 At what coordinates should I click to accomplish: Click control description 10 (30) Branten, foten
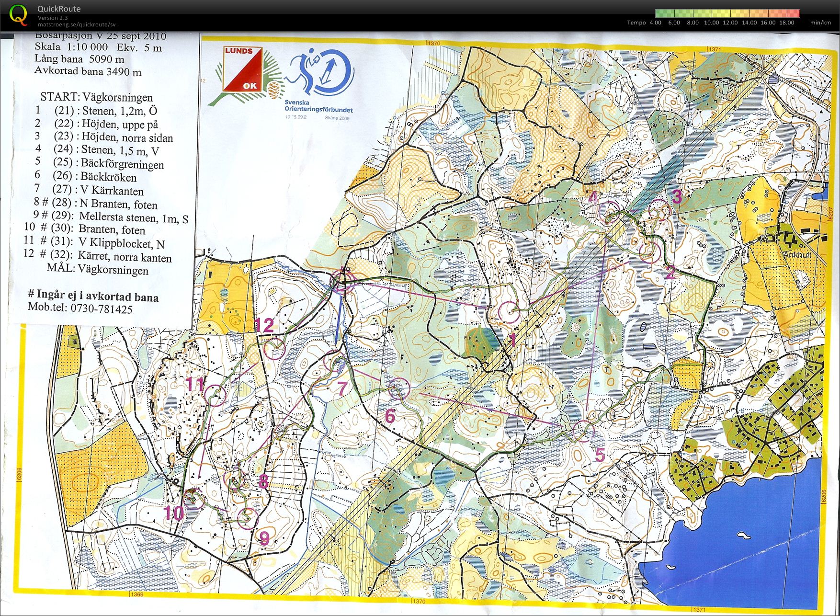[84, 229]
